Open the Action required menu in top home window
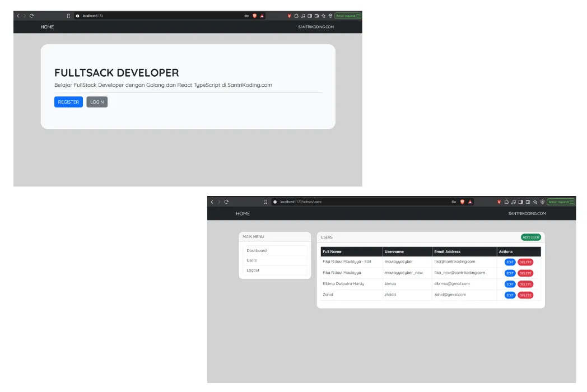Viewport: 587px width, 392px height. (348, 16)
